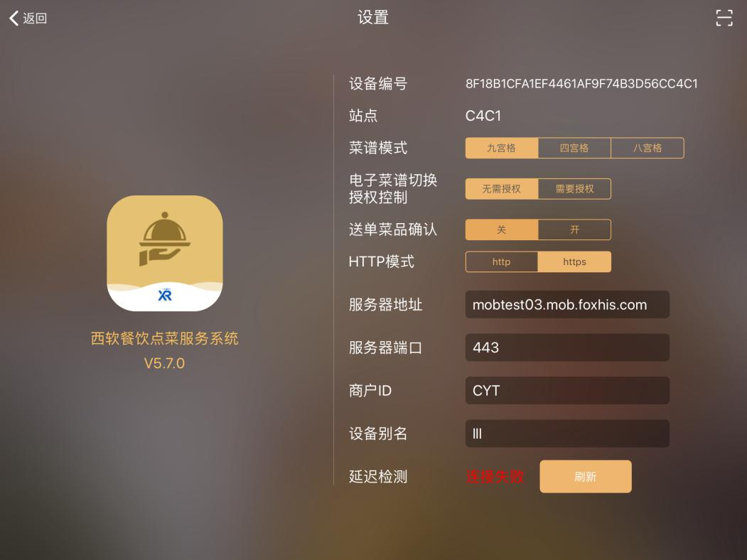The height and width of the screenshot is (560, 747).
Task: Click the 刷新 refresh button
Action: pyautogui.click(x=586, y=477)
